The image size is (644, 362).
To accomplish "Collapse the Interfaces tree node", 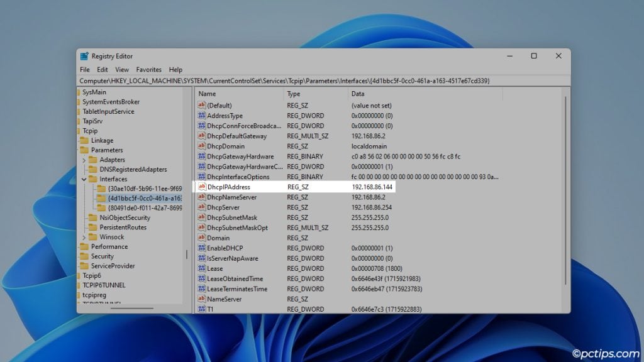I will tap(83, 179).
